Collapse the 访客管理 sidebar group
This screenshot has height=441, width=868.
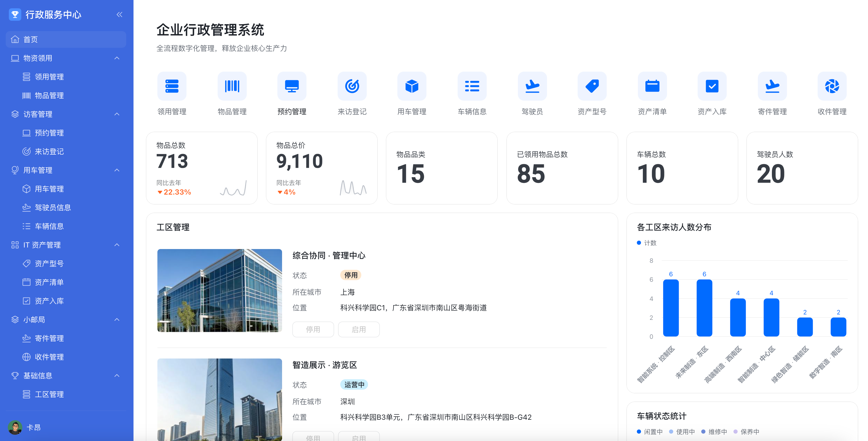tap(117, 114)
